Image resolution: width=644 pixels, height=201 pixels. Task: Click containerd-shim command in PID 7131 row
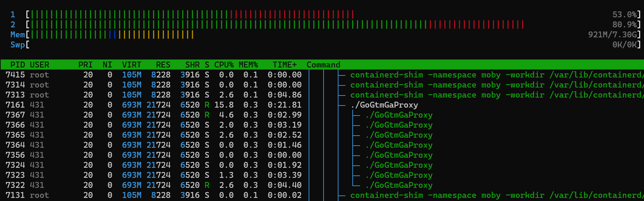pyautogui.click(x=497, y=195)
